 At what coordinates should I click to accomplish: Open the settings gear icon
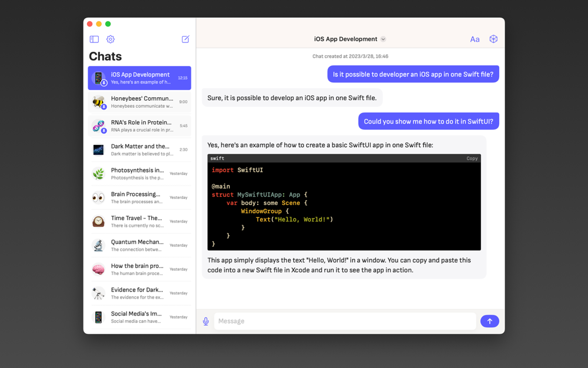click(x=111, y=39)
